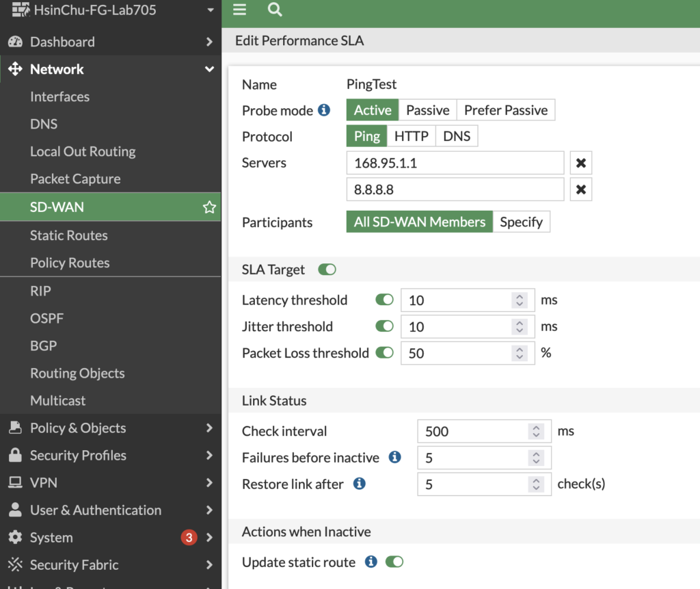Click the Check interval input field
Screen dimensions: 700x589
[x=472, y=431]
